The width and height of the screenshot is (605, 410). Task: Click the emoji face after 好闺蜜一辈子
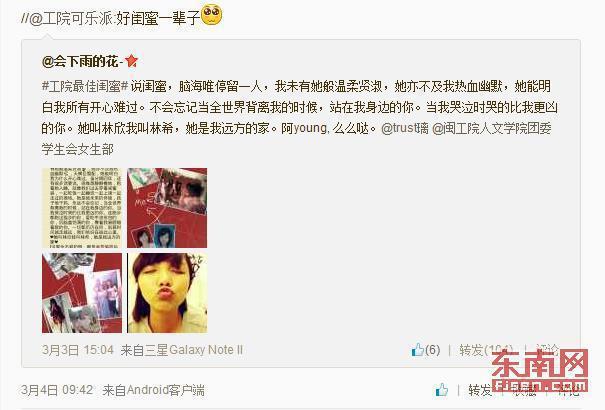tap(212, 14)
